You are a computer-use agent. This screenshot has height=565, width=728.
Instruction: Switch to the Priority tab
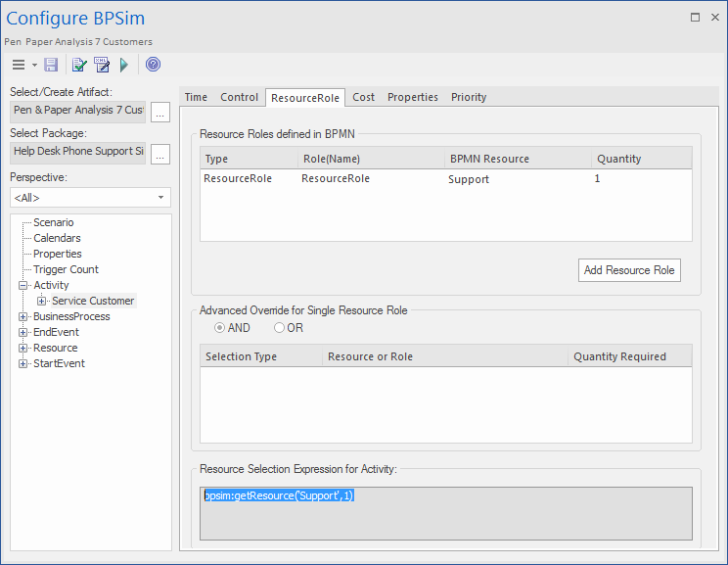[469, 97]
